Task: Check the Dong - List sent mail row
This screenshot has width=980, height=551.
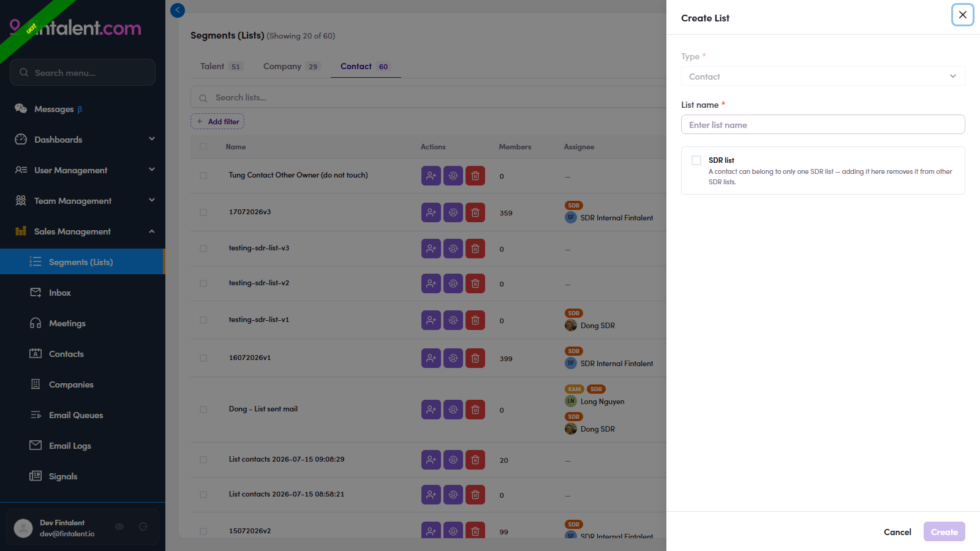Action: tap(203, 410)
